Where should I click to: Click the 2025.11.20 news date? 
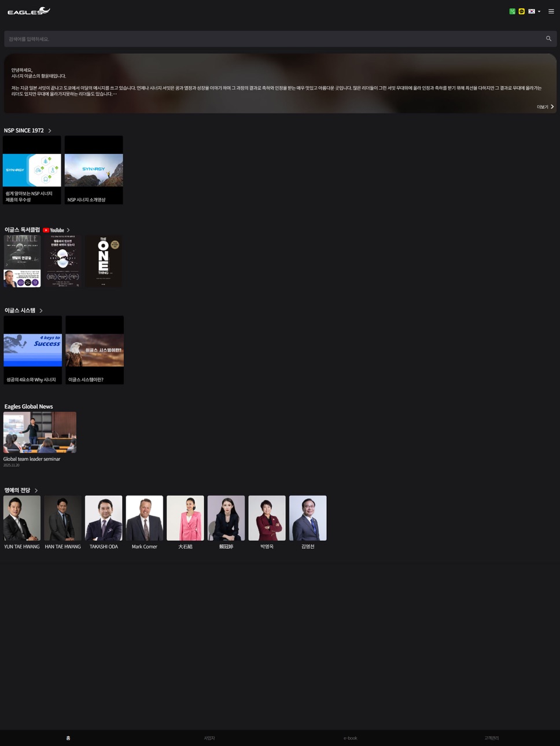[11, 465]
